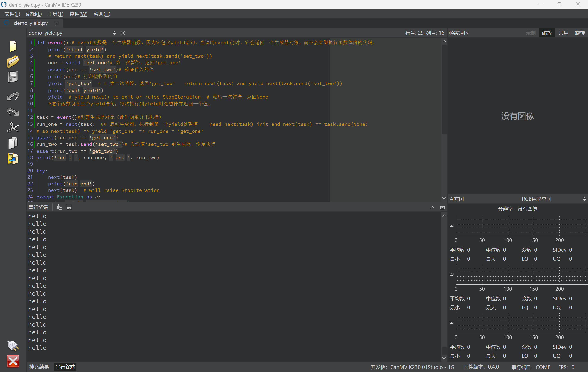Image resolution: width=588 pixels, height=372 pixels.
Task: Click the serial terminal scroll-down arrow
Action: pyautogui.click(x=444, y=358)
